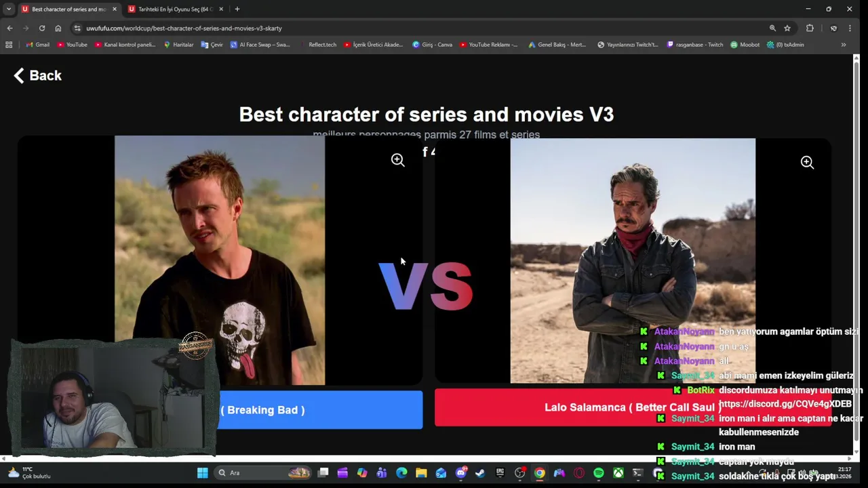Open the weather widget showing 11°C
Viewport: 868px width, 488px height.
point(28,472)
